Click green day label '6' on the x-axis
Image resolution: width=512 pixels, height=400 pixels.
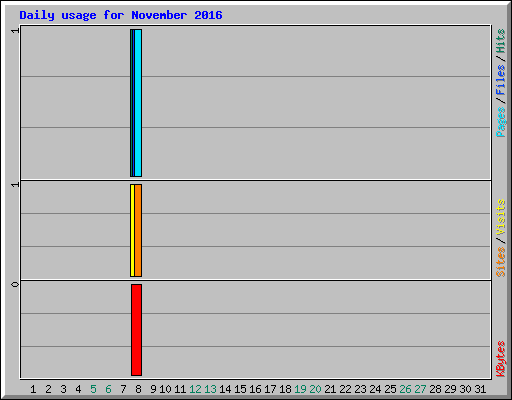coord(108,389)
